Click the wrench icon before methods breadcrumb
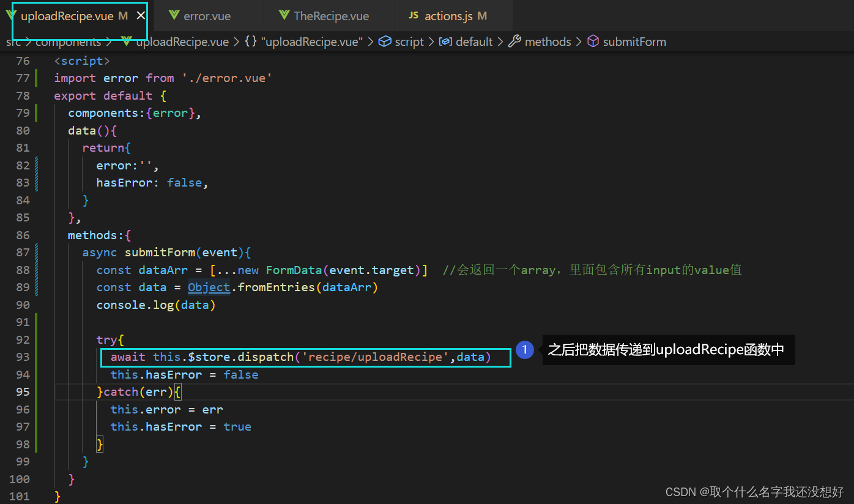This screenshot has width=854, height=504. (515, 42)
